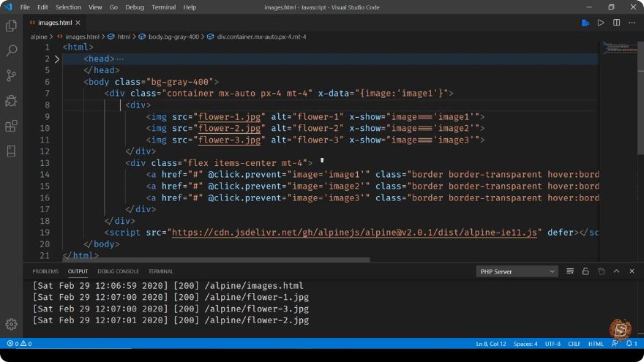Screen dimensions: 644x362
Task: Close the bottom panel
Action: point(632,271)
